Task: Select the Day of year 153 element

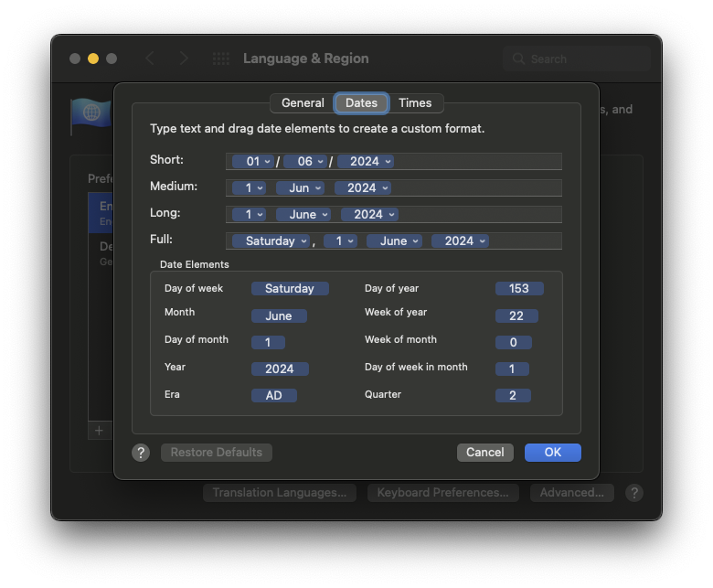Action: pos(519,289)
